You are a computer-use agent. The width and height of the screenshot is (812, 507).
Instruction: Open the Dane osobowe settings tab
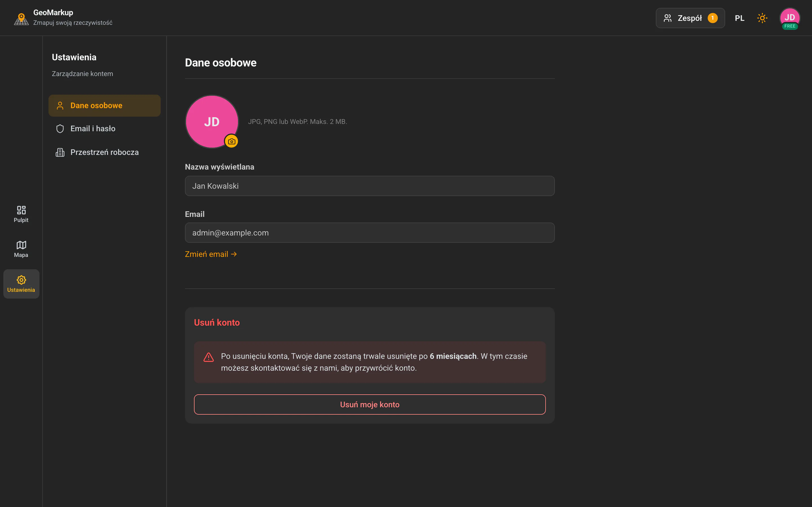[104, 105]
